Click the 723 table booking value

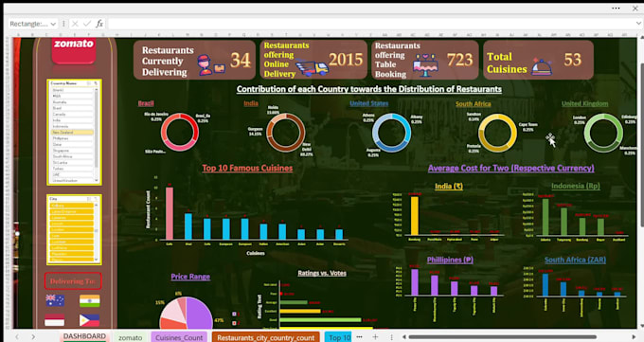pyautogui.click(x=459, y=61)
